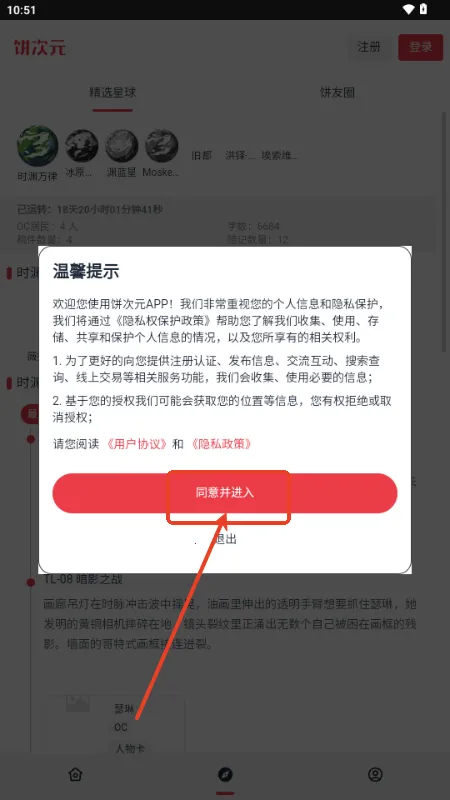Open the profile icon in bottom bar
The height and width of the screenshot is (800, 450).
(375, 774)
